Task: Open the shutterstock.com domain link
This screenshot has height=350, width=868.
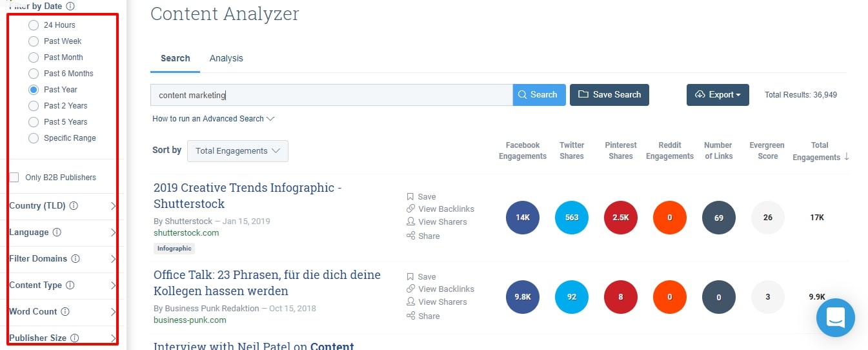Action: tap(186, 233)
